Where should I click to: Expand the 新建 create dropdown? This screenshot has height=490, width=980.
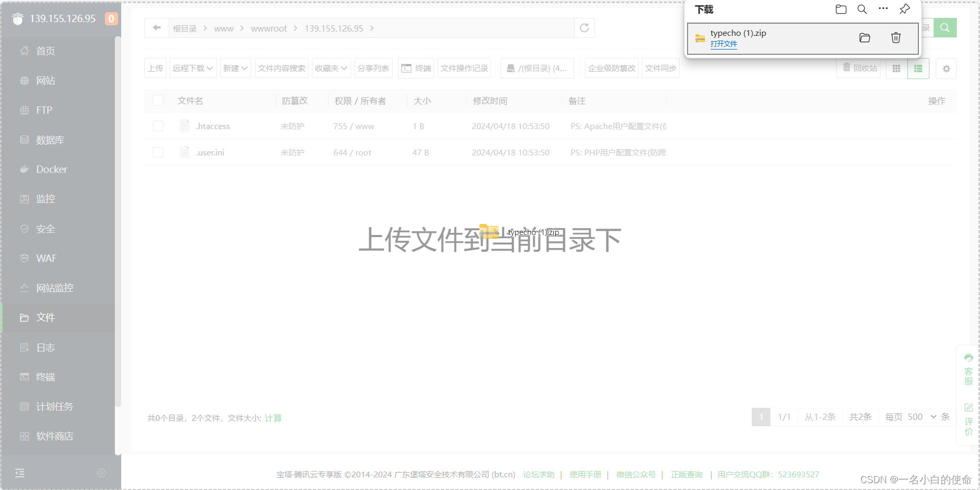(x=236, y=68)
